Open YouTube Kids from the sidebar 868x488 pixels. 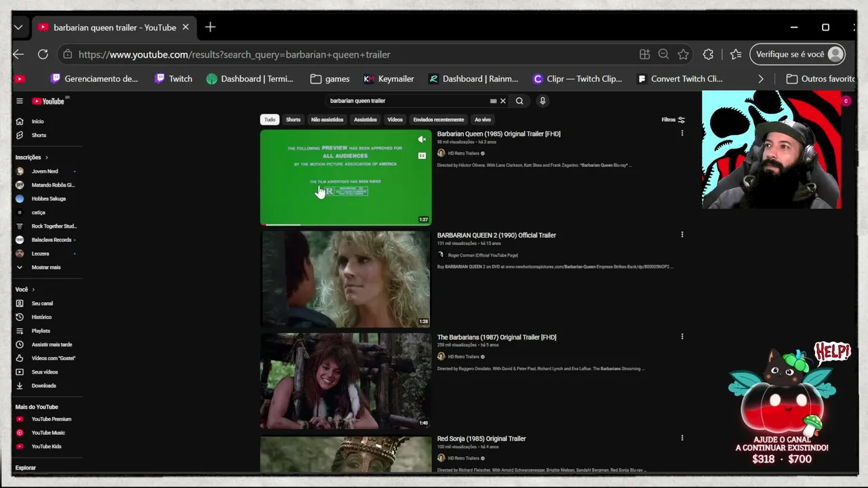[x=47, y=446]
